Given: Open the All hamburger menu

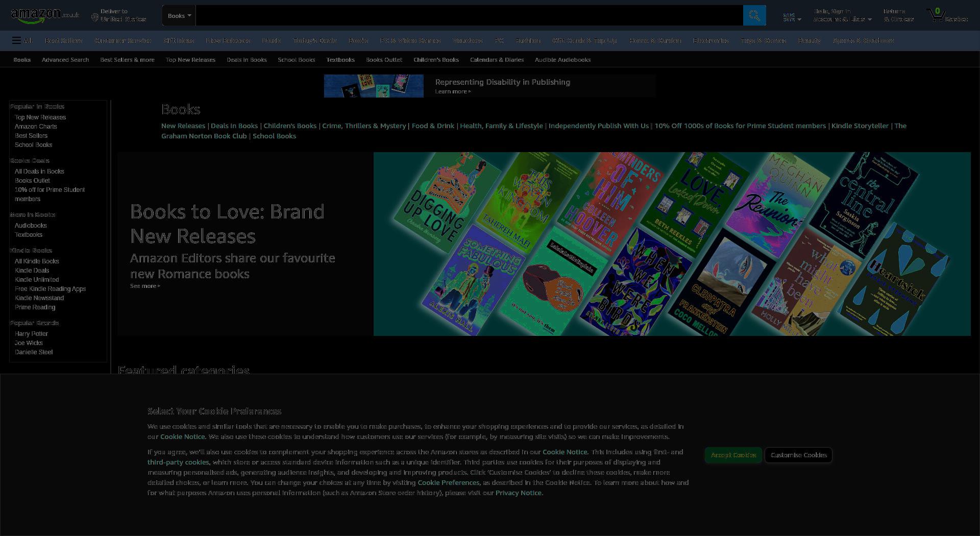Looking at the screenshot, I should [22, 40].
